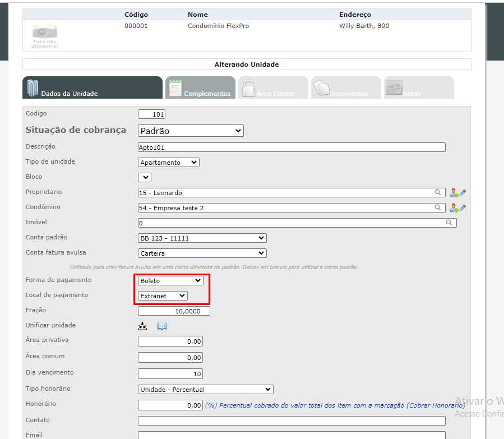Viewport: 504px width, 439px height.
Task: Click the magnifier in the Imóvel field
Action: coord(448,223)
